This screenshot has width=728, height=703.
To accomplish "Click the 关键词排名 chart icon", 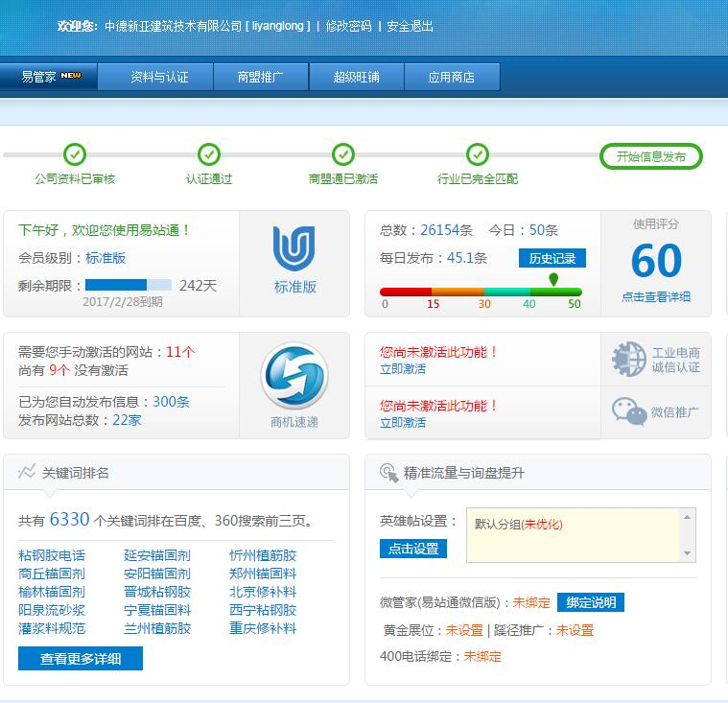I will click(27, 472).
